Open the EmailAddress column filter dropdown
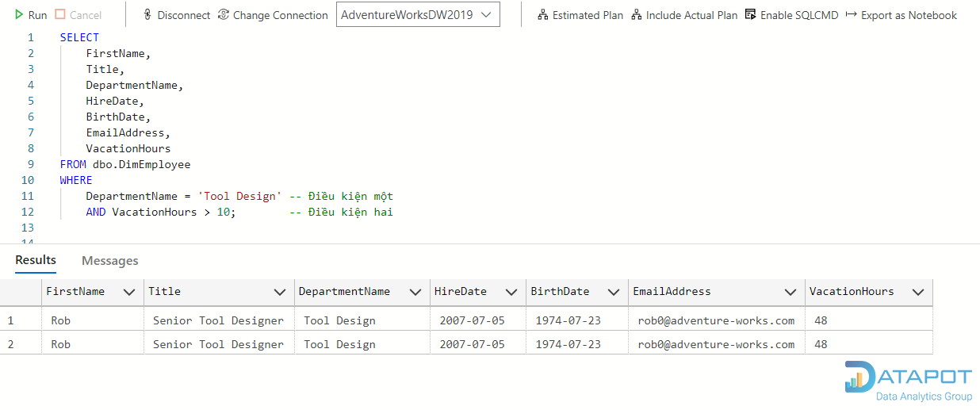 pos(791,292)
